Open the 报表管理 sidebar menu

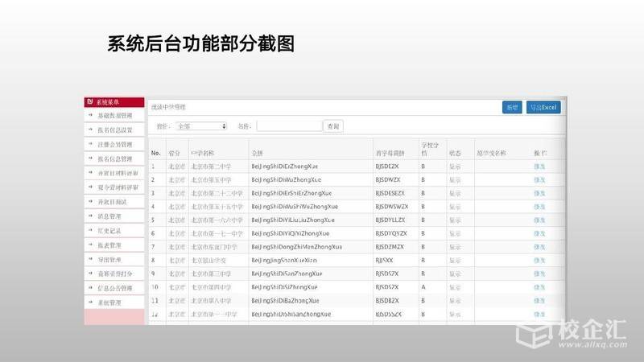114,245
